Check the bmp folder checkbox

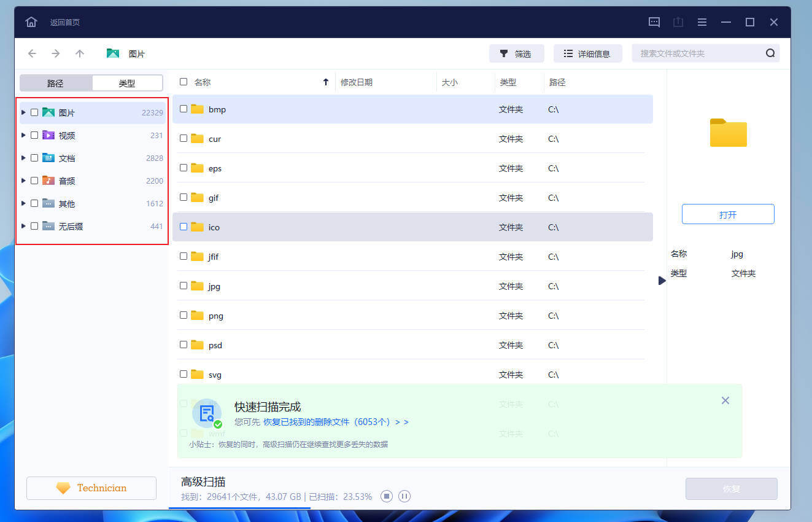(183, 109)
